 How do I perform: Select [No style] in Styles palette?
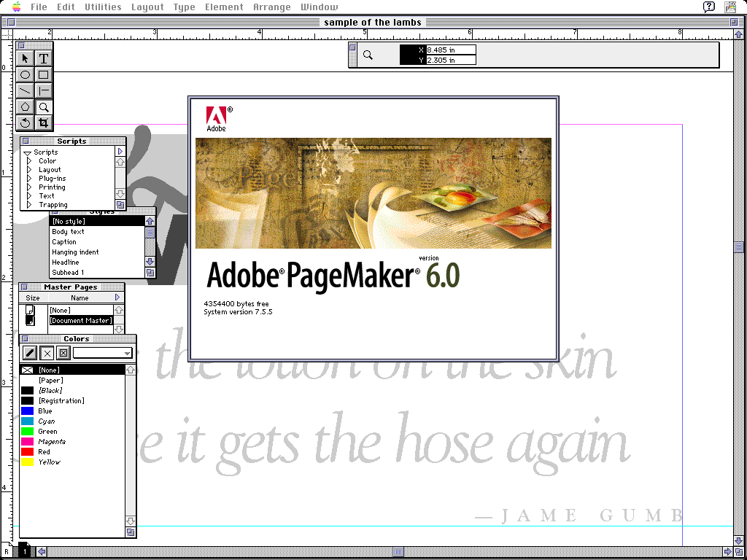coord(97,222)
